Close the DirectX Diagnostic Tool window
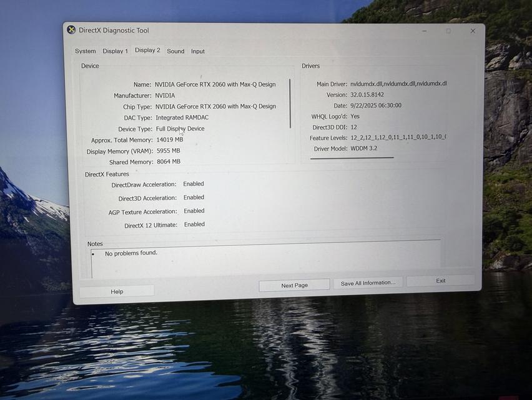 (x=473, y=31)
